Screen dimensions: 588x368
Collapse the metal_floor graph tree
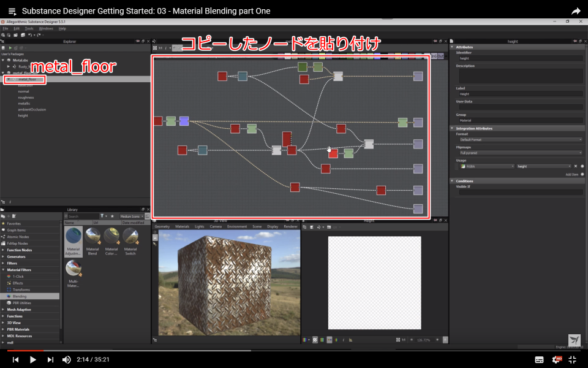(8, 79)
